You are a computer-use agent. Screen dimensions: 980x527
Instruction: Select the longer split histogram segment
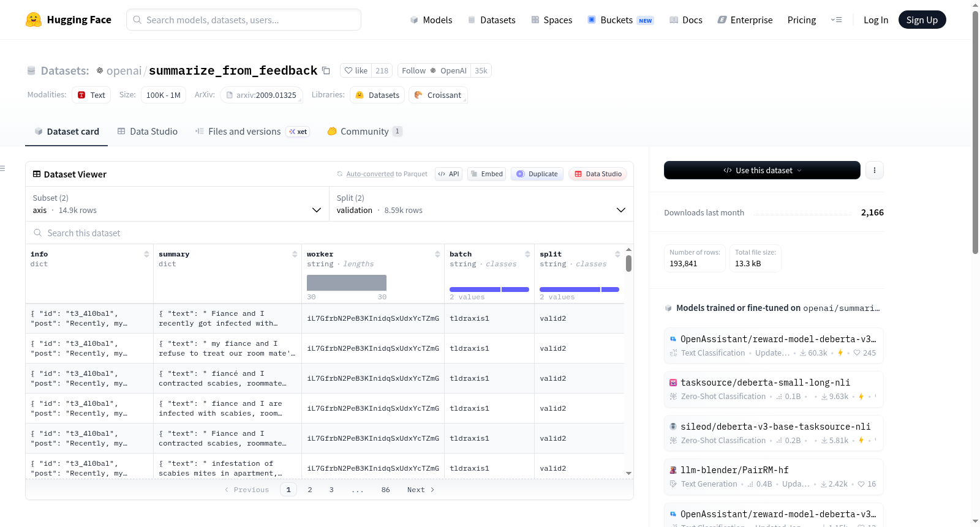click(x=570, y=290)
